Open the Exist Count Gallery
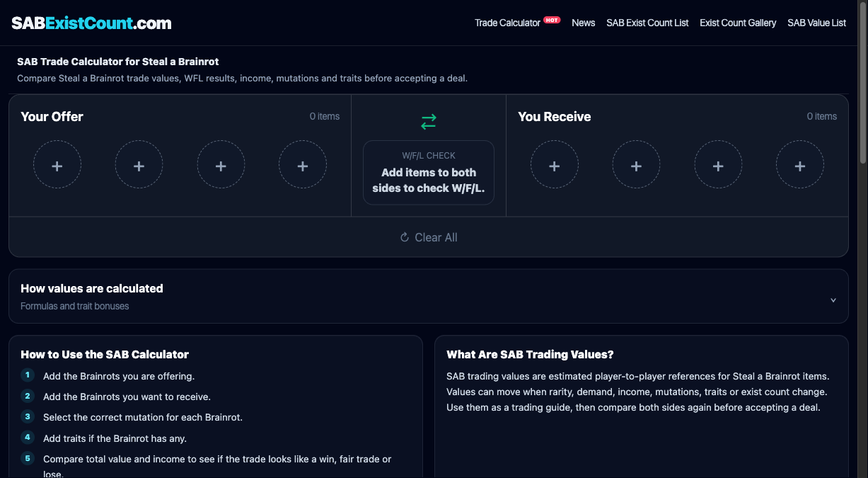 pyautogui.click(x=738, y=23)
